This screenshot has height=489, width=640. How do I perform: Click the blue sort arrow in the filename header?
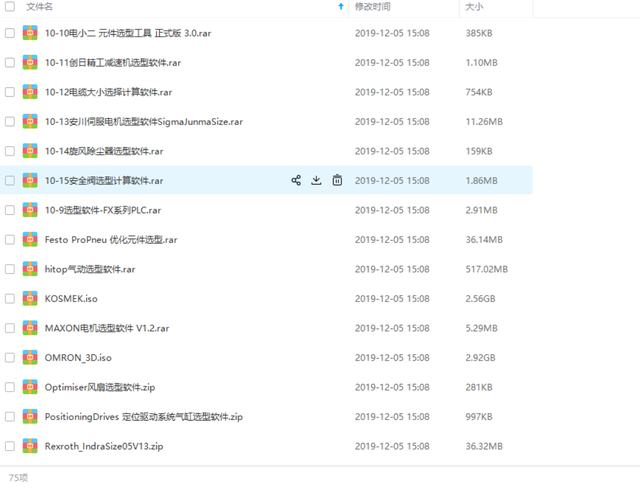click(x=341, y=7)
